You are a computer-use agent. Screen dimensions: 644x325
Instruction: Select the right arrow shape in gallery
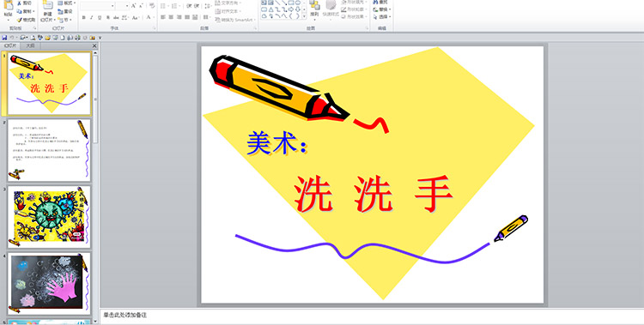pos(291,9)
